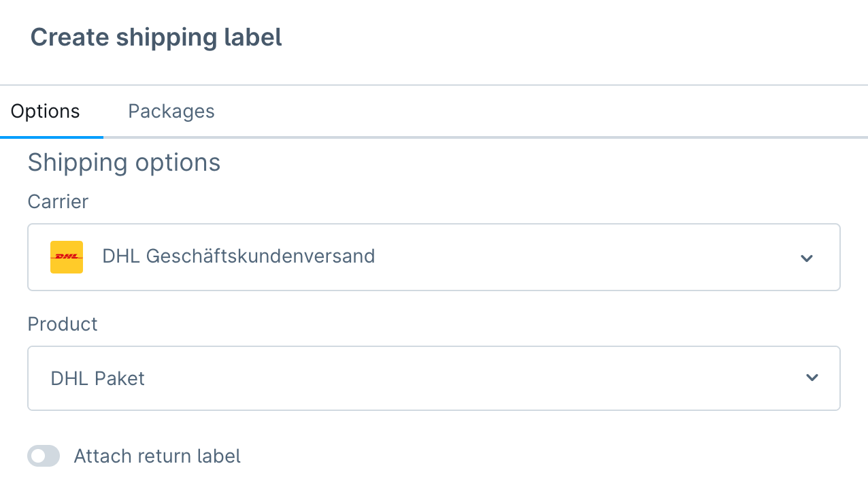Click the Carrier field label
The image size is (868, 498).
point(58,201)
